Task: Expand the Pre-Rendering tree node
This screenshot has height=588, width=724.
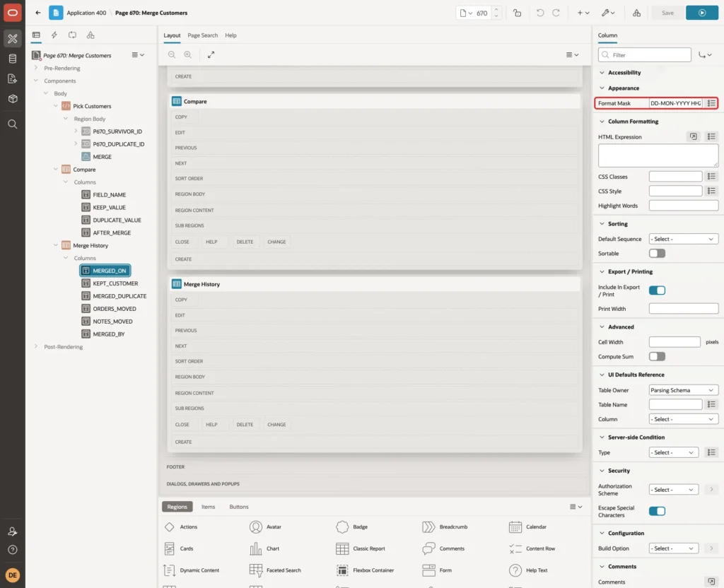Action: click(36, 69)
